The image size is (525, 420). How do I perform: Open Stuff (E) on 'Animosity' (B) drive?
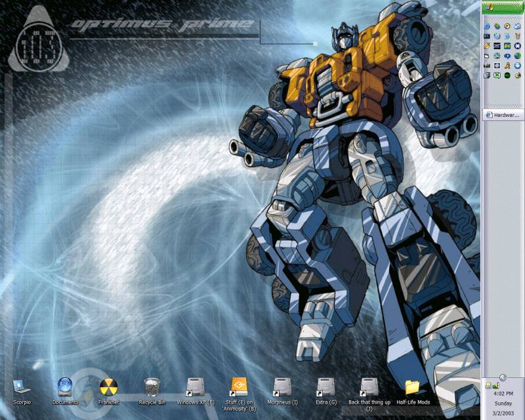(x=239, y=387)
